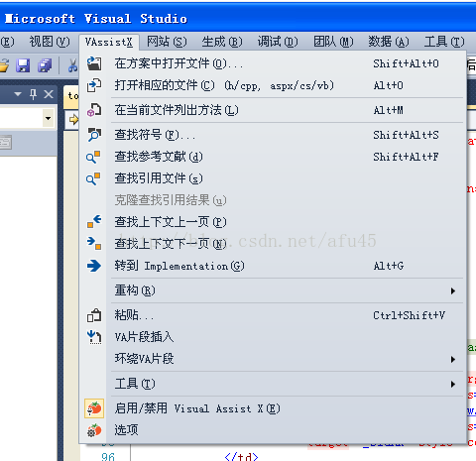Expand the 工具(T) submenu in VAssistX
The height and width of the screenshot is (461, 476).
coord(453,384)
